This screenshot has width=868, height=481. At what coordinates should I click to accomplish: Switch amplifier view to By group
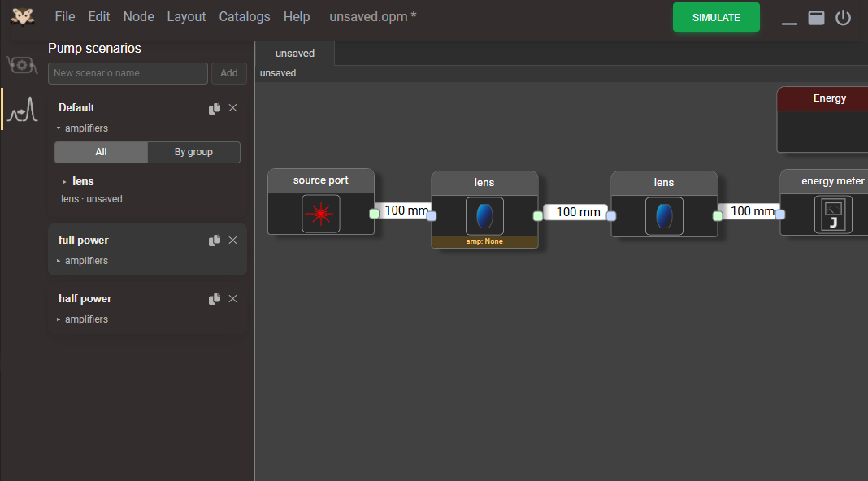[193, 152]
